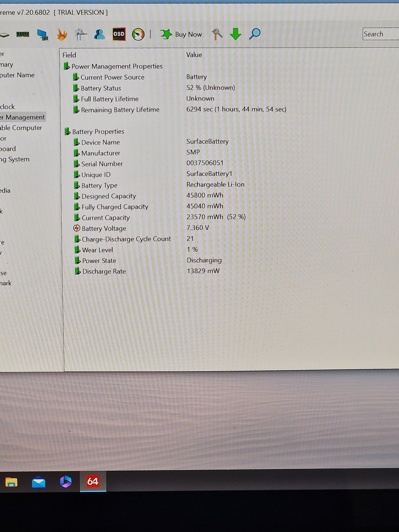This screenshot has width=399, height=532.
Task: Click the 0037506051 serial number value
Action: point(205,163)
